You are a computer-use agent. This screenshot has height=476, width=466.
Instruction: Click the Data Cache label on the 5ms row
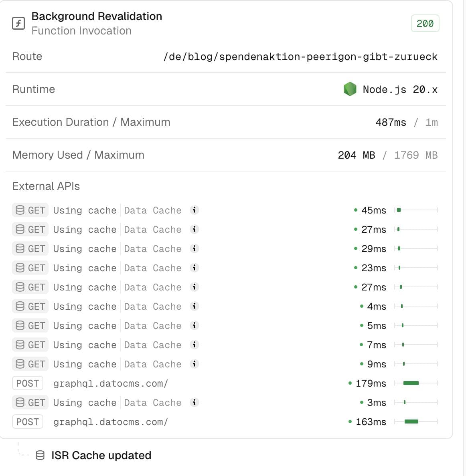[x=153, y=326]
